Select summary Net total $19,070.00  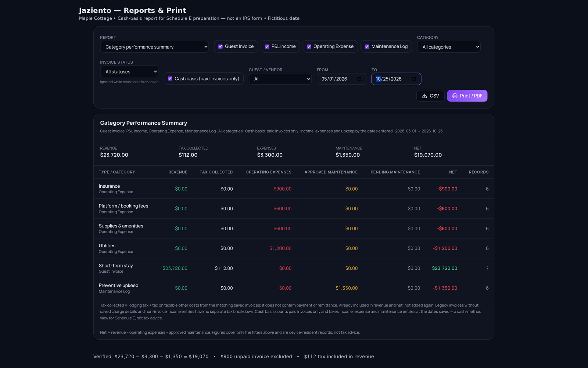(x=428, y=155)
